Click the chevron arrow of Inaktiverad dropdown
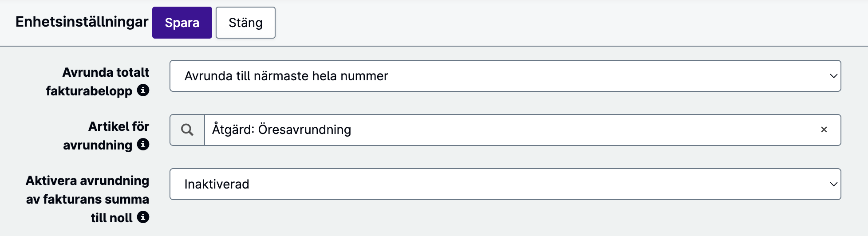The width and height of the screenshot is (868, 236). (x=833, y=184)
